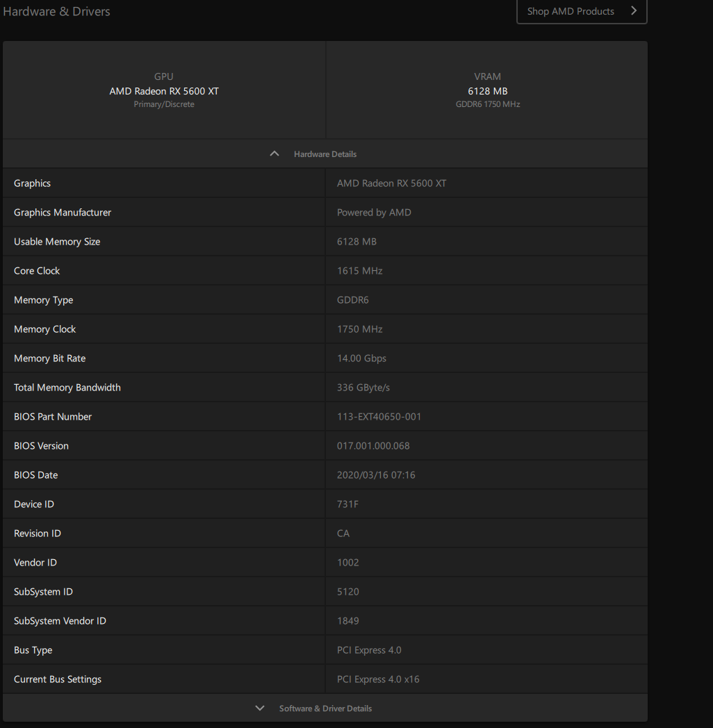Click the Bus Type label
This screenshot has width=713, height=728.
point(33,650)
